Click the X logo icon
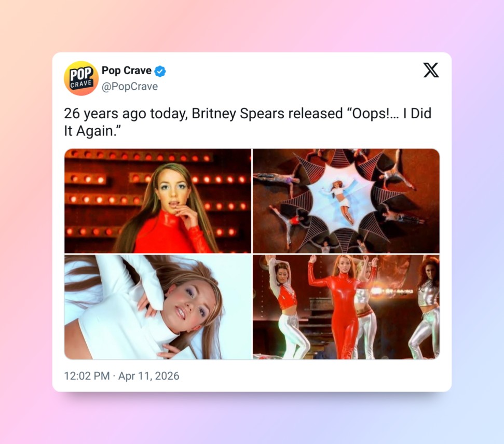Viewport: 504px width, 444px height. (x=431, y=70)
